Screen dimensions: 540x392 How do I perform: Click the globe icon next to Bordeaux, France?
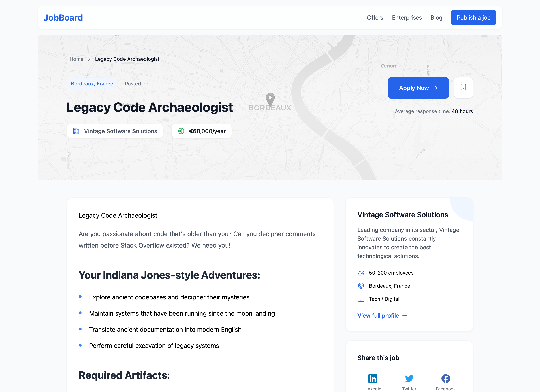(x=361, y=285)
